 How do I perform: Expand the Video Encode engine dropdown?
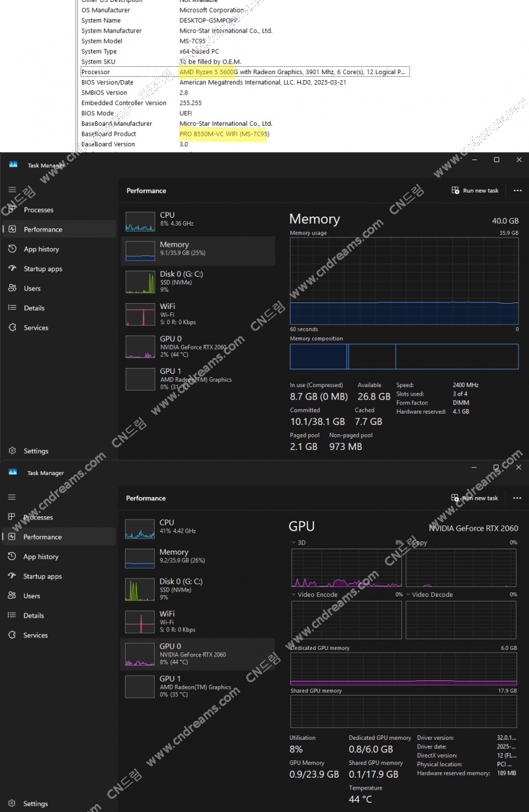click(294, 594)
